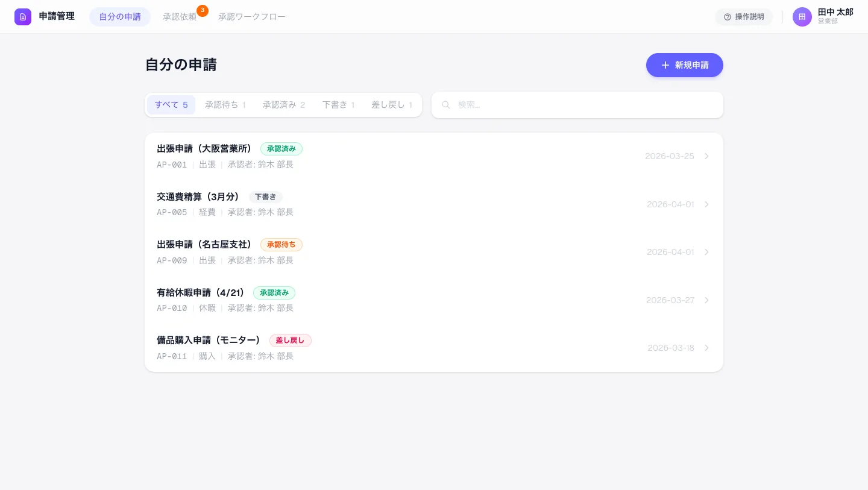Open 備品購入申請（モニター） request

pyautogui.click(x=434, y=348)
